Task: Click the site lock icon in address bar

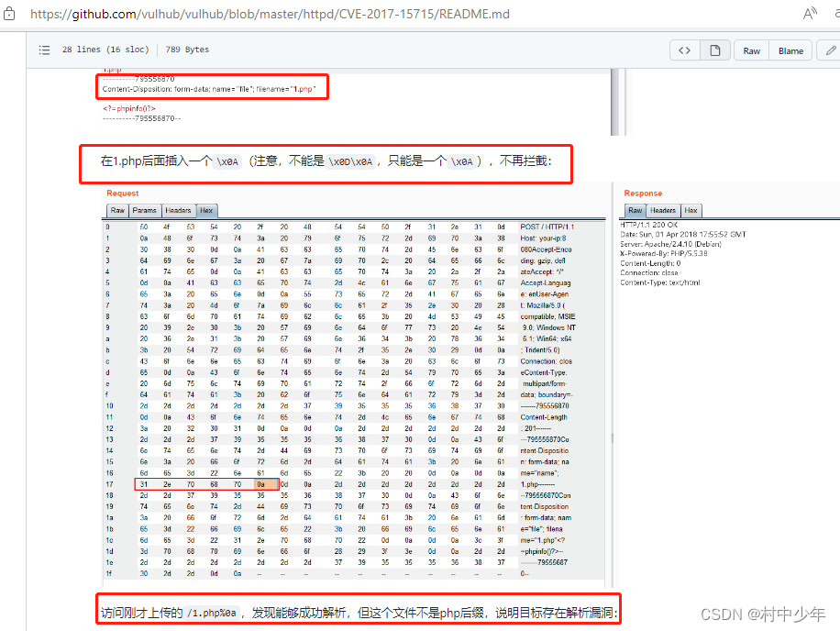Action: pyautogui.click(x=9, y=14)
